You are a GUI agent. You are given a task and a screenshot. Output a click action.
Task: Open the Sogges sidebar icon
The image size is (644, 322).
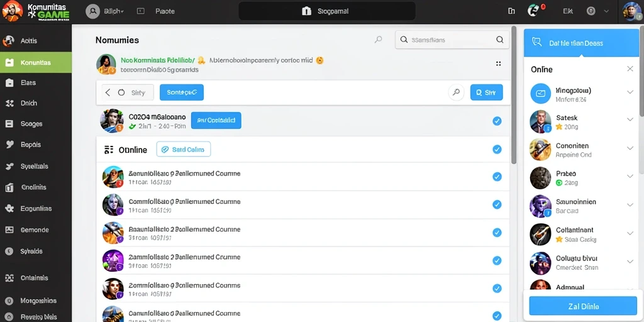[x=9, y=124]
